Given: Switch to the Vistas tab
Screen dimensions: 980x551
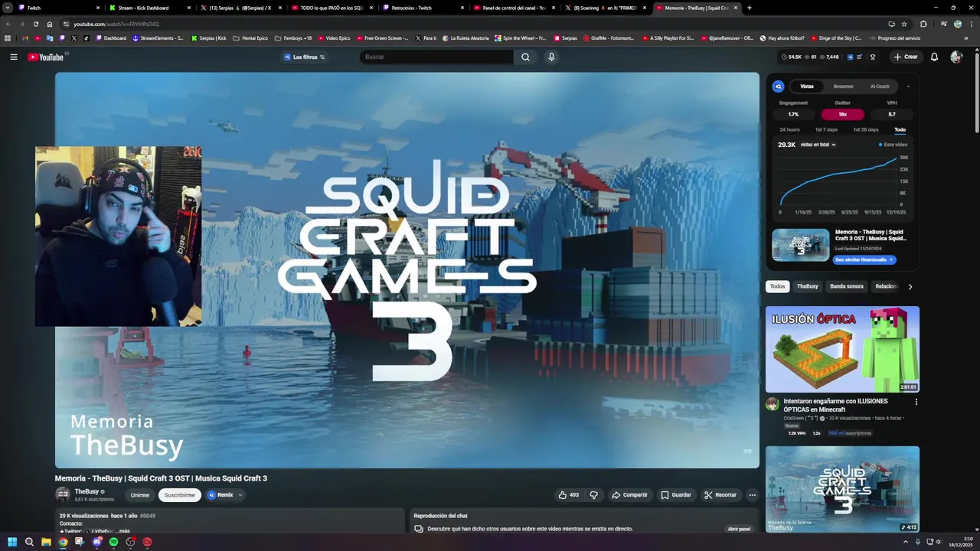Looking at the screenshot, I should pyautogui.click(x=807, y=86).
